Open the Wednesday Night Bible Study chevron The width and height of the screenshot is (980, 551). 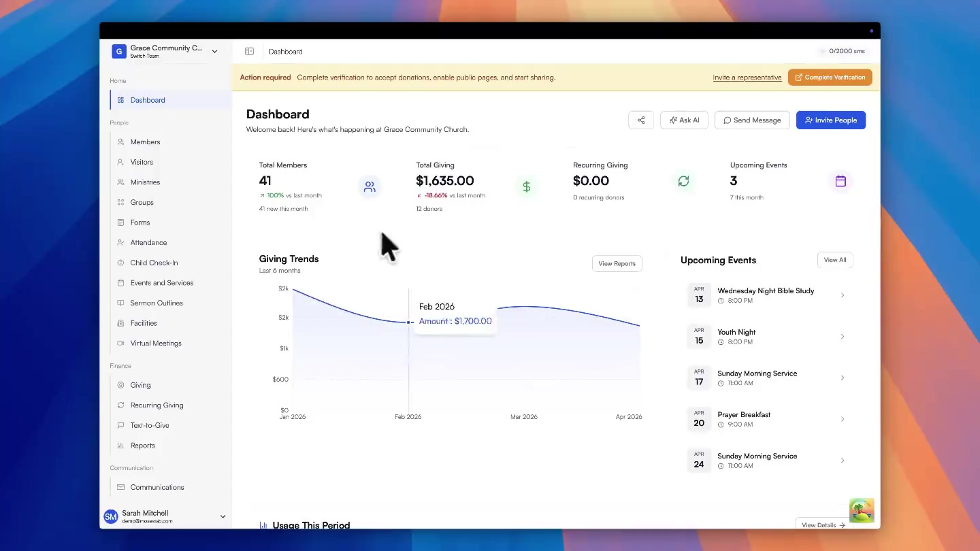pyautogui.click(x=842, y=295)
